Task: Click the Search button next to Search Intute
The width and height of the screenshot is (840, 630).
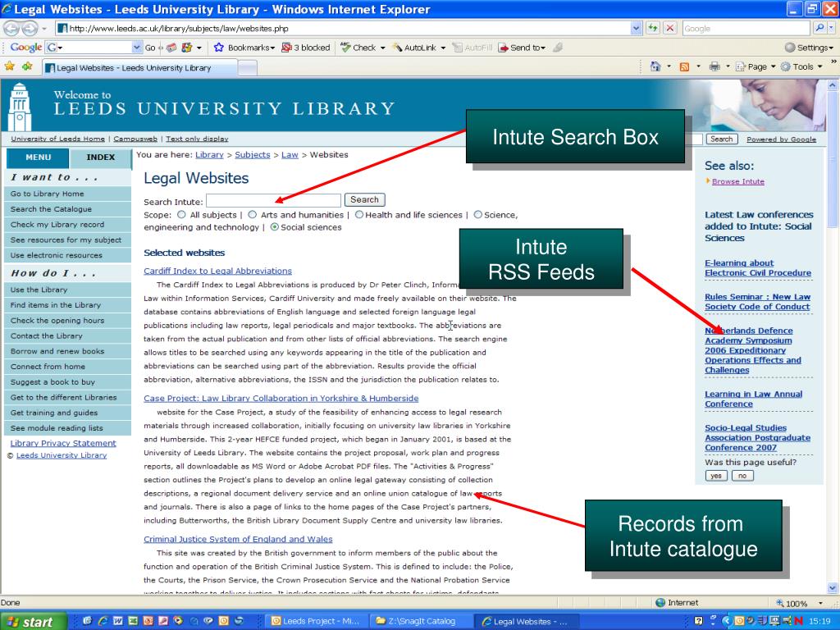Action: pyautogui.click(x=364, y=200)
